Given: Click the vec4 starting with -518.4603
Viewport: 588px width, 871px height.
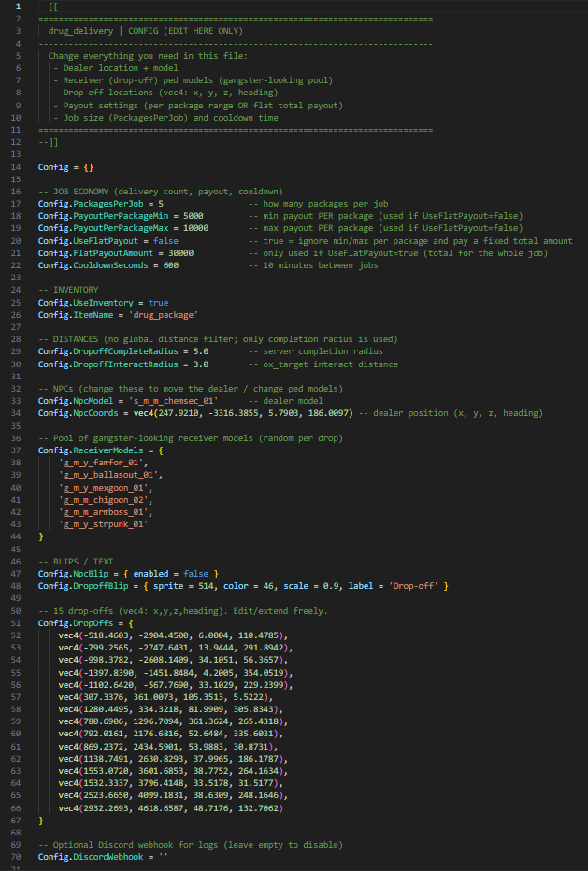Looking at the screenshot, I should click(173, 635).
